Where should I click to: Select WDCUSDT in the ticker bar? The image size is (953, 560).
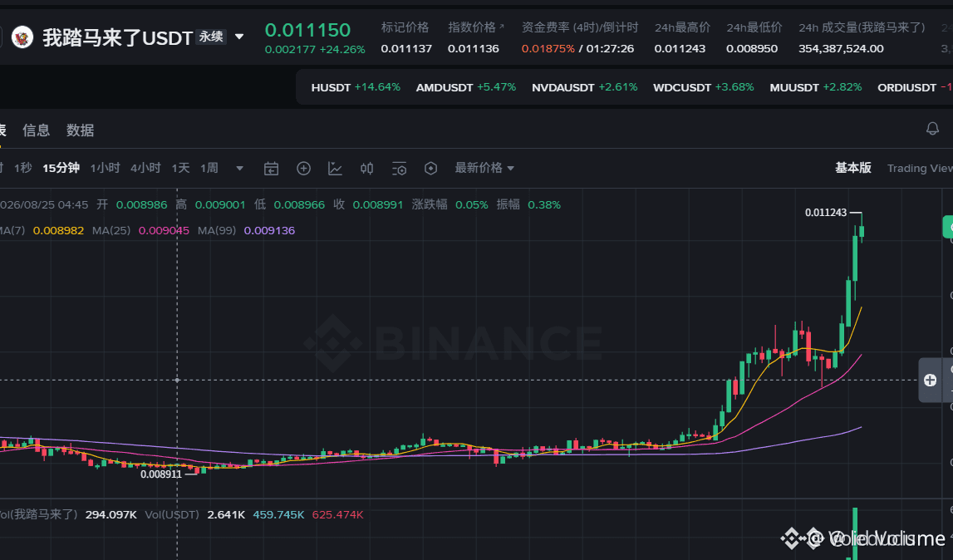(x=703, y=87)
